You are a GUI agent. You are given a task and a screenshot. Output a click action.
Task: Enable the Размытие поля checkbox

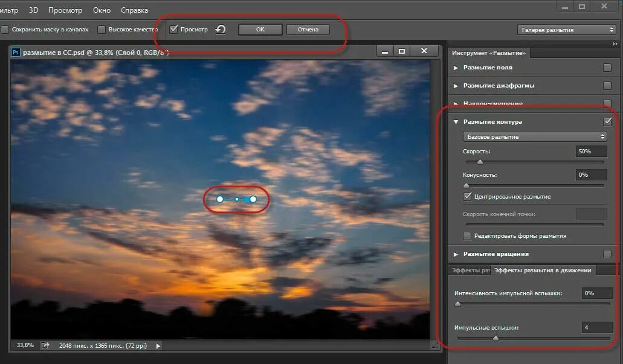tap(607, 68)
